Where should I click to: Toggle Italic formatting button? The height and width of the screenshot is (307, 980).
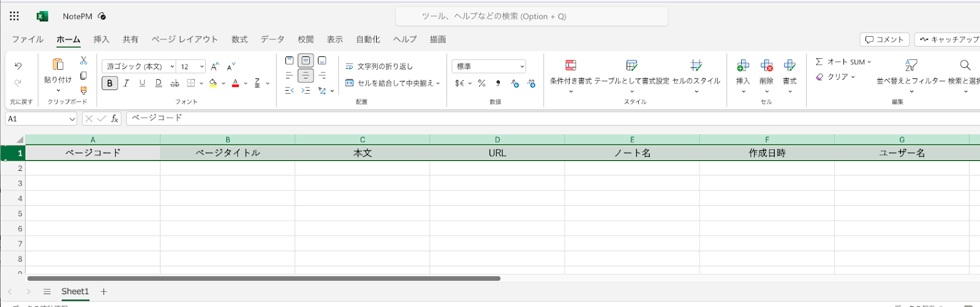point(126,83)
